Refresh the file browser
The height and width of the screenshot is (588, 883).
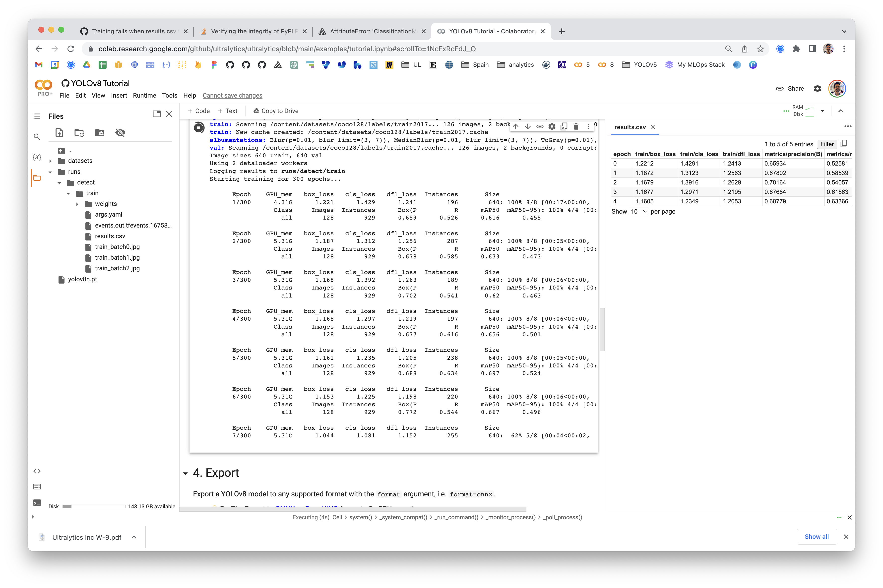[79, 132]
